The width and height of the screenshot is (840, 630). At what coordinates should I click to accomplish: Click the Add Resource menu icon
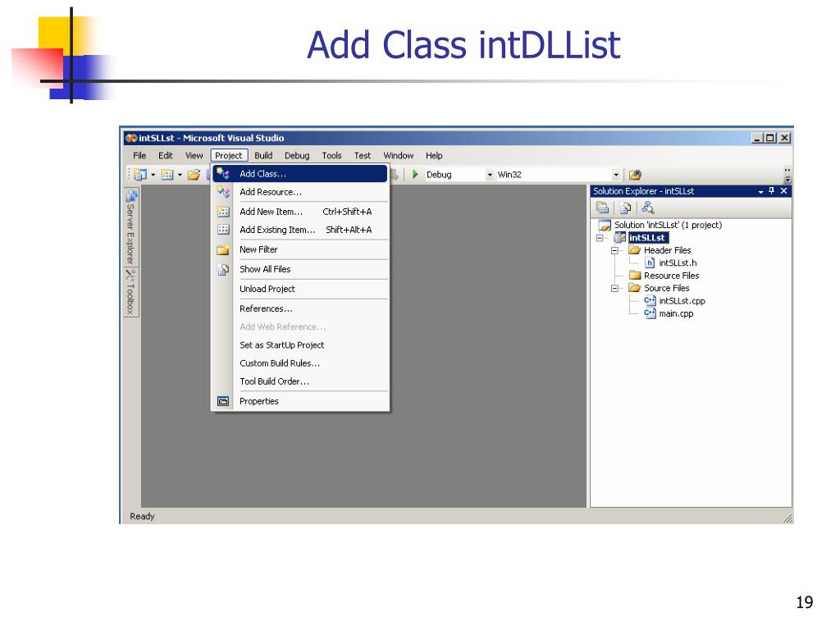(x=223, y=192)
